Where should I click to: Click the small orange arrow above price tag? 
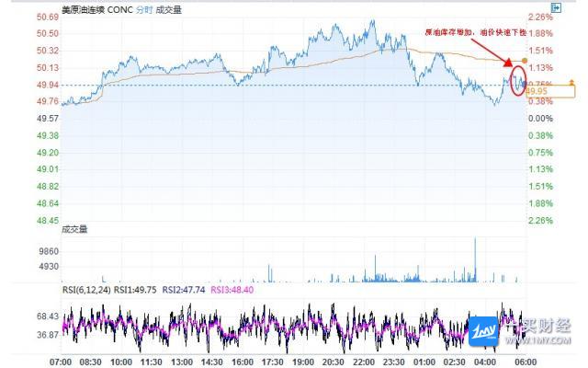click(x=571, y=82)
